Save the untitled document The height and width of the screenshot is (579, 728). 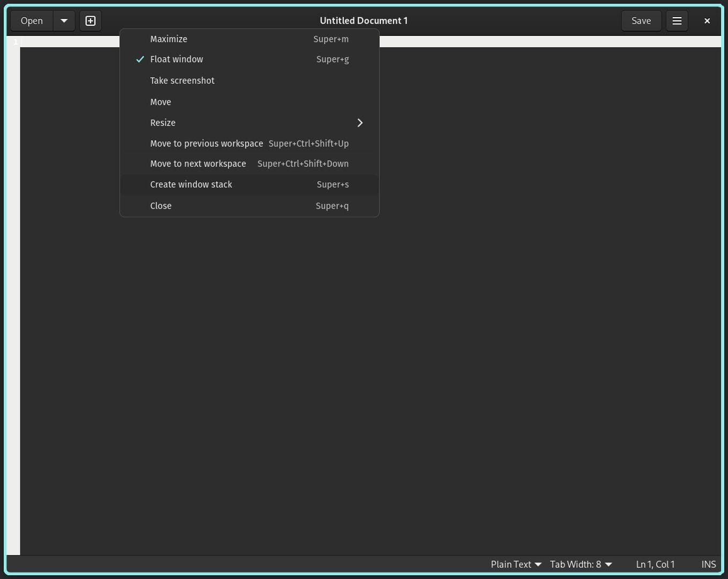(x=641, y=20)
